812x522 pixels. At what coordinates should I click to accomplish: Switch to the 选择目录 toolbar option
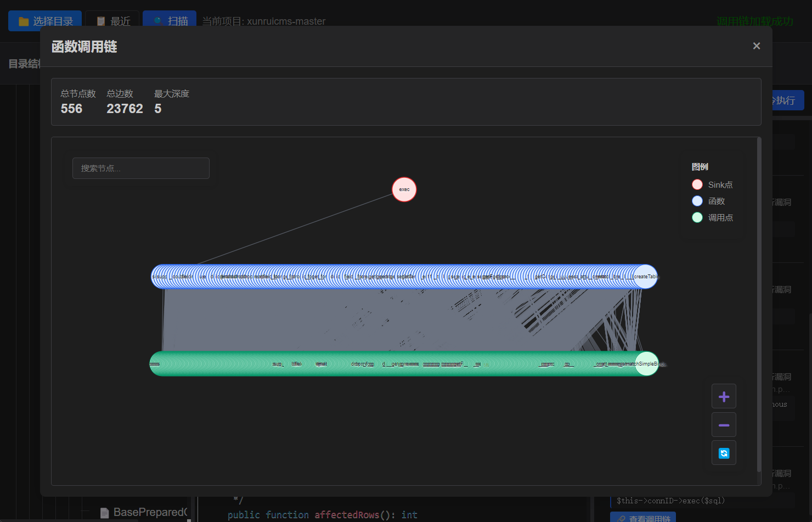coord(44,20)
